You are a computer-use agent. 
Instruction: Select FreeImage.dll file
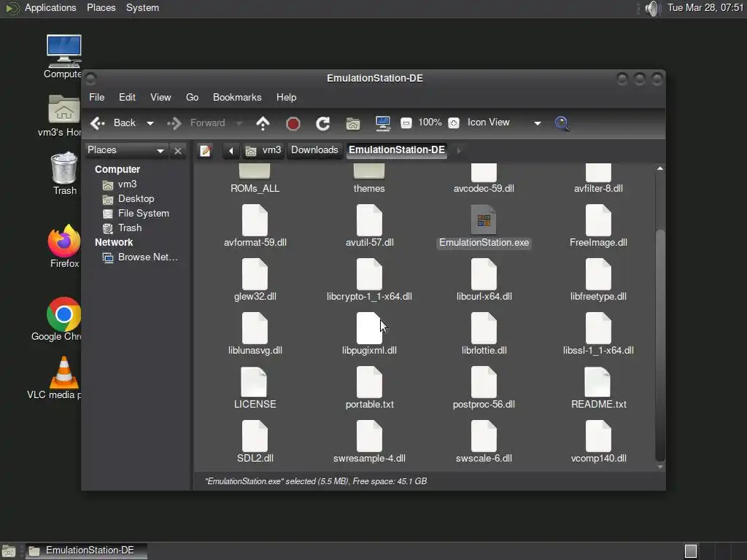(x=598, y=226)
